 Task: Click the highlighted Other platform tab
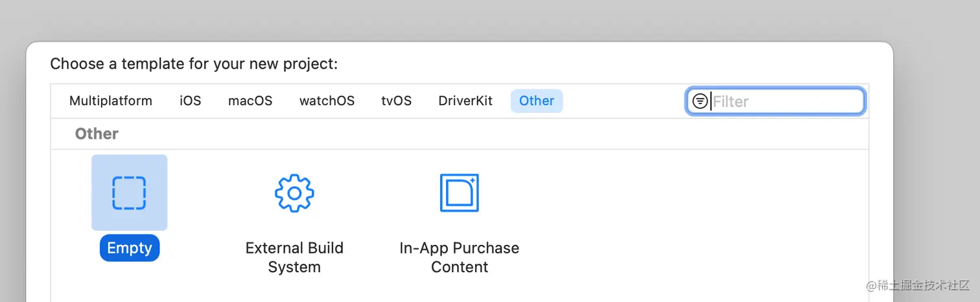(x=537, y=101)
